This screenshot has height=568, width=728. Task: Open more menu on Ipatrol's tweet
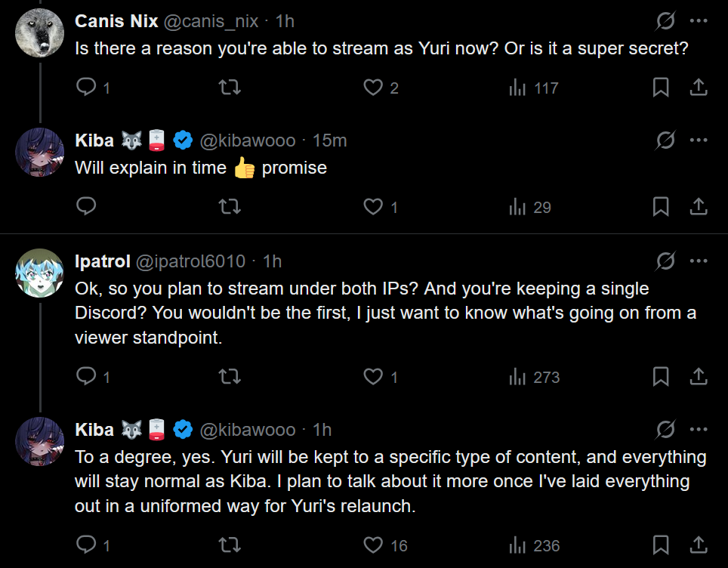pyautogui.click(x=699, y=261)
